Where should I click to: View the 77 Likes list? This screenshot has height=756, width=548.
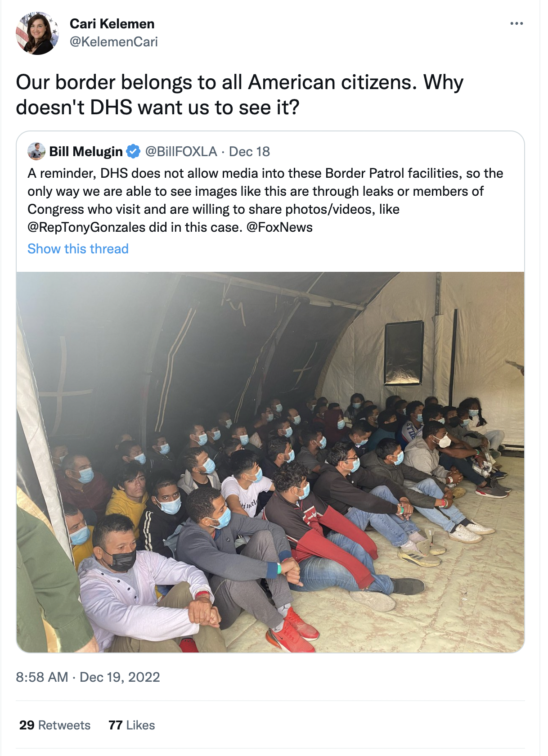132,725
